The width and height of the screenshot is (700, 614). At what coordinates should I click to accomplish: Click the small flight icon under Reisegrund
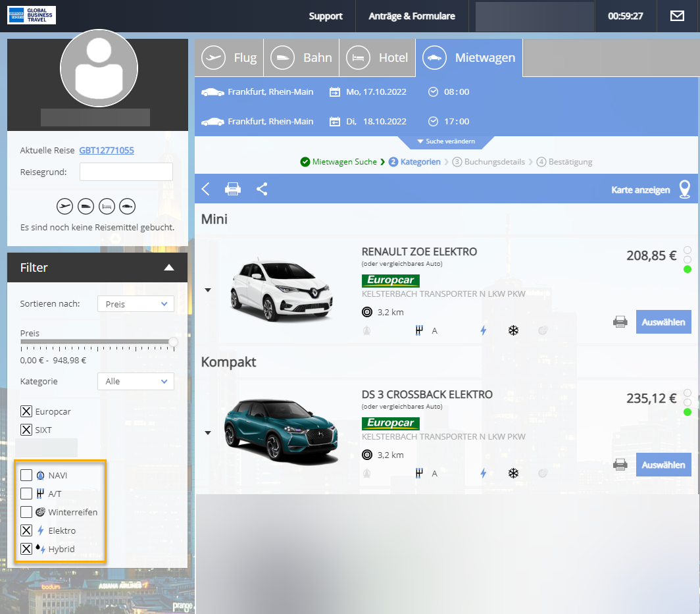click(64, 206)
